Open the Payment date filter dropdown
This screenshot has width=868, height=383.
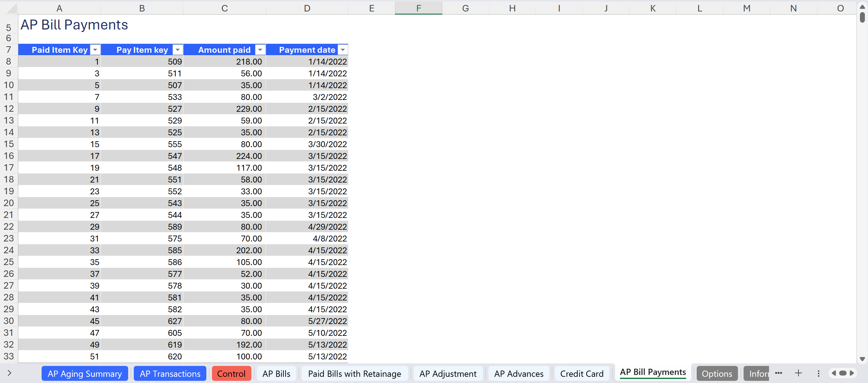tap(343, 50)
